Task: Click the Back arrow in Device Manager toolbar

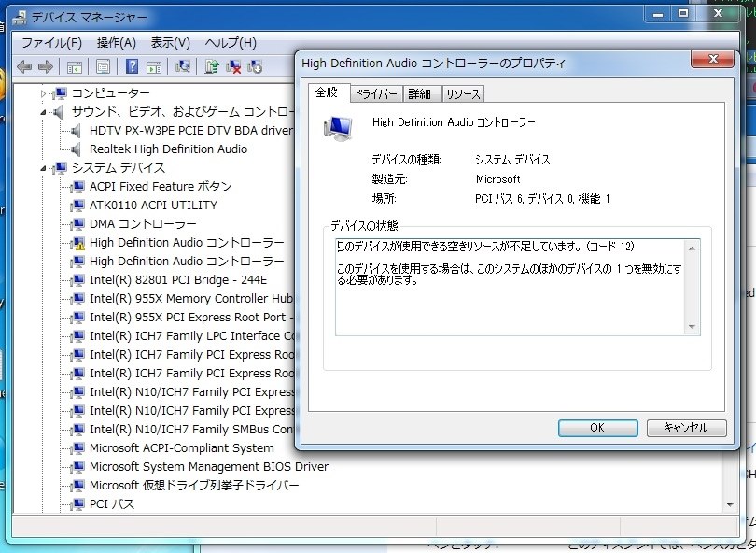Action: coord(24,66)
